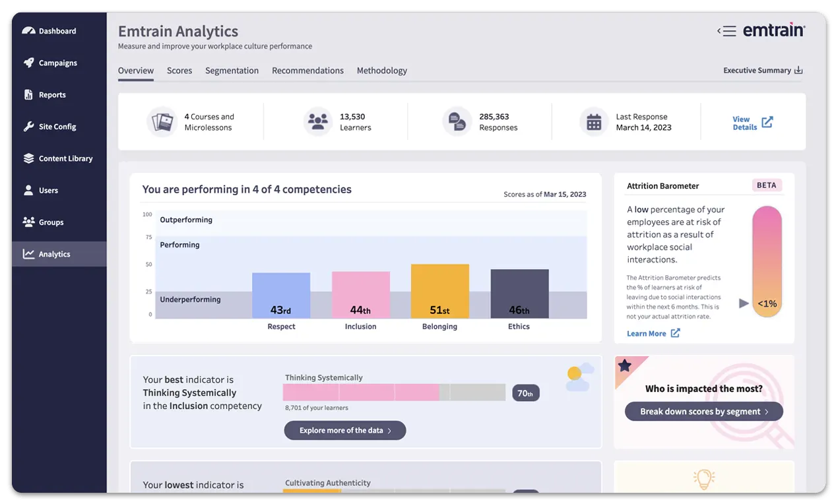
Task: Click the '4 Courses and Microlessons' text
Action: (x=209, y=122)
